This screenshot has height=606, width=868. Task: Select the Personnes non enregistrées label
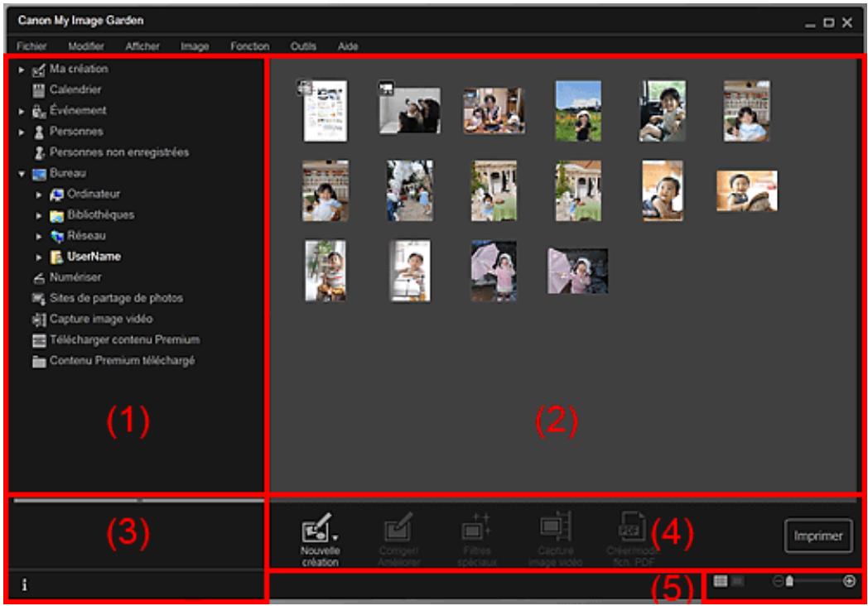coord(119,152)
